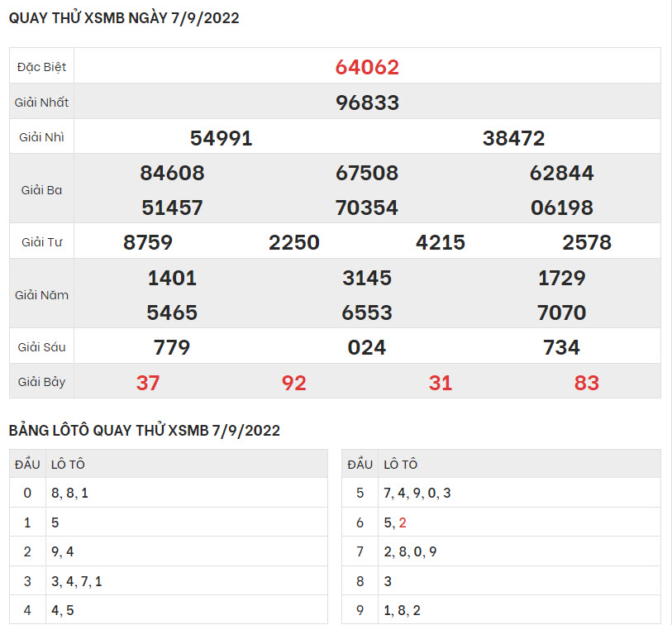Click the BẢNG LÔTÔ QUAY THỬ XSMB heading
This screenshot has width=672, height=625.
pyautogui.click(x=145, y=431)
